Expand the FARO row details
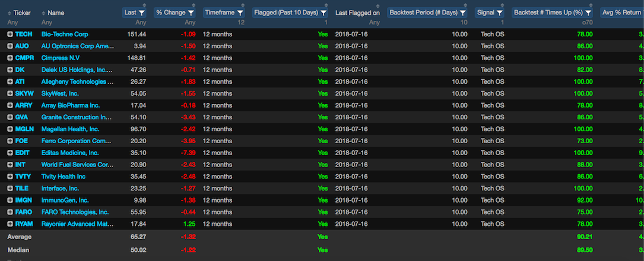The image size is (644, 261). pos(10,212)
